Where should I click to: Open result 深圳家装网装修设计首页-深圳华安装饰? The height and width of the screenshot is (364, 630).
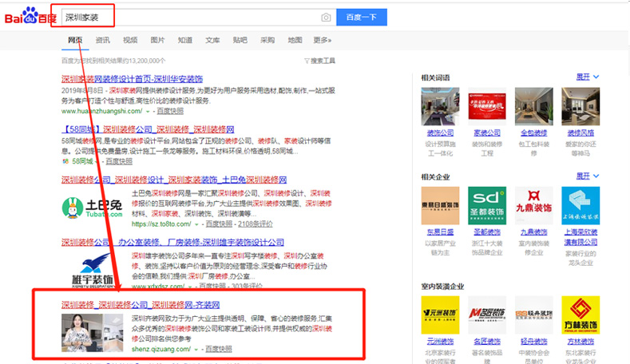pos(133,79)
